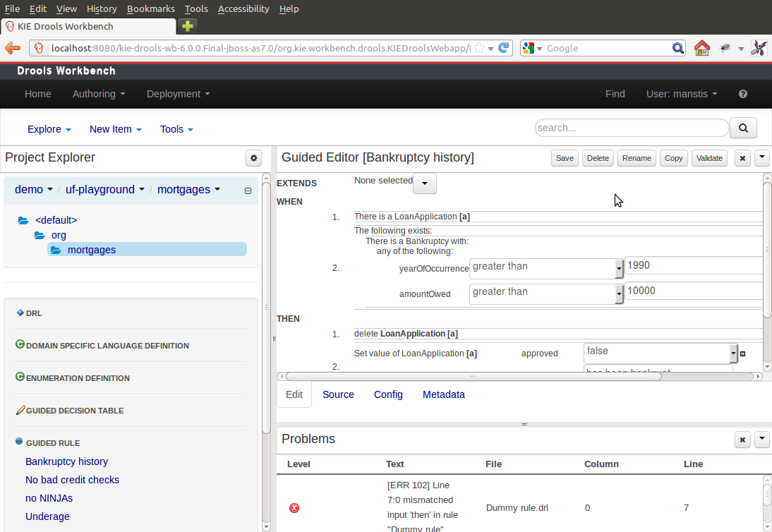Image resolution: width=772 pixels, height=532 pixels.
Task: Open a new browser tab with plus icon
Action: click(187, 26)
